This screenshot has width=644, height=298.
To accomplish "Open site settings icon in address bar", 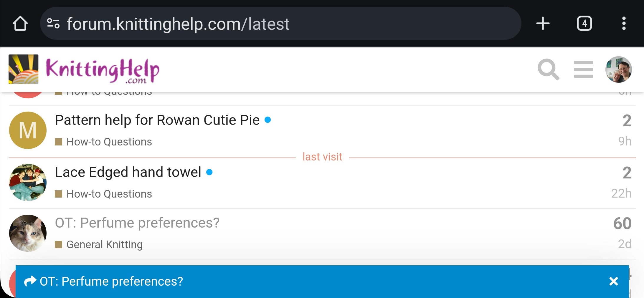I will pyautogui.click(x=53, y=24).
